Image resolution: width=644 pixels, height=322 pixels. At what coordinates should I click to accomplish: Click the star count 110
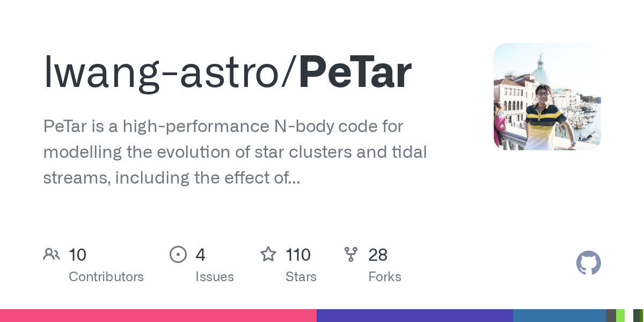298,254
